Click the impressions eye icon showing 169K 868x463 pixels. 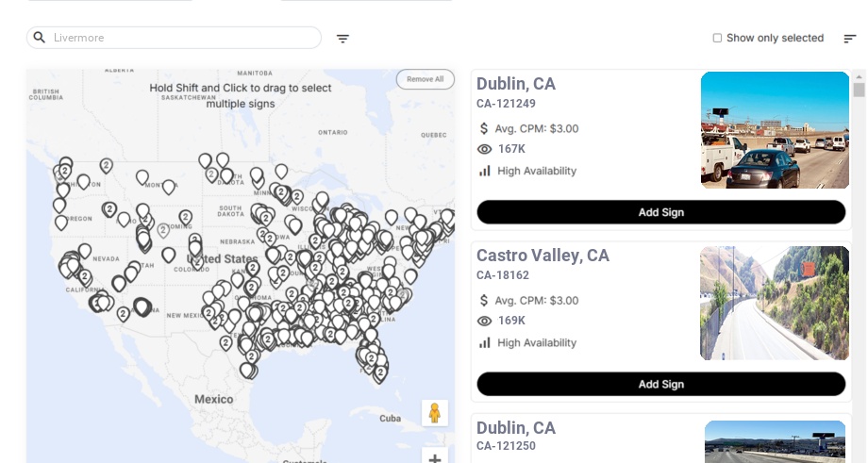click(485, 321)
